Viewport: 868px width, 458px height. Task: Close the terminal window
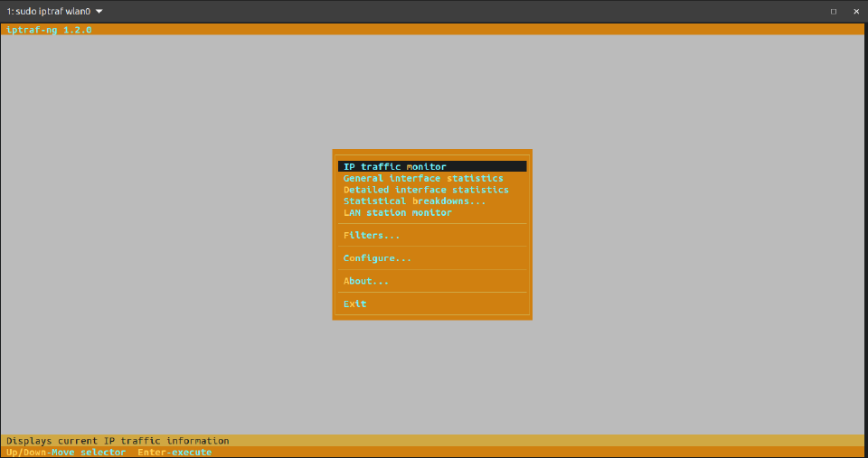click(x=855, y=12)
